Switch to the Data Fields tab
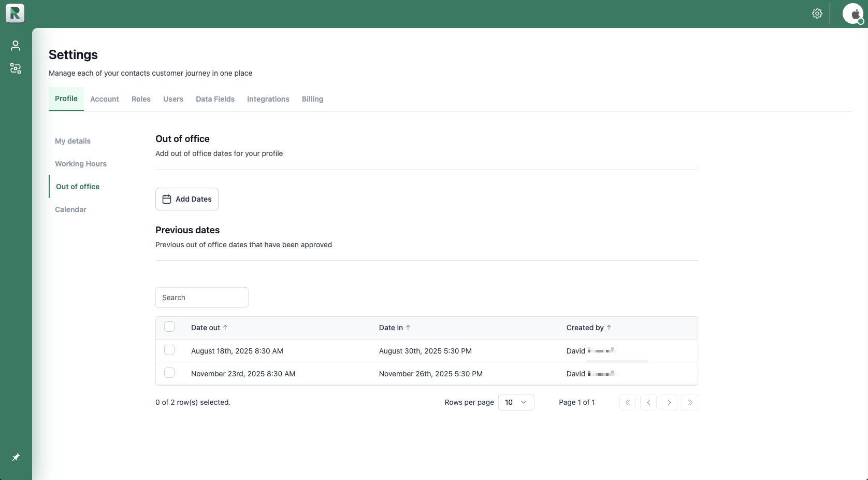 [x=215, y=99]
